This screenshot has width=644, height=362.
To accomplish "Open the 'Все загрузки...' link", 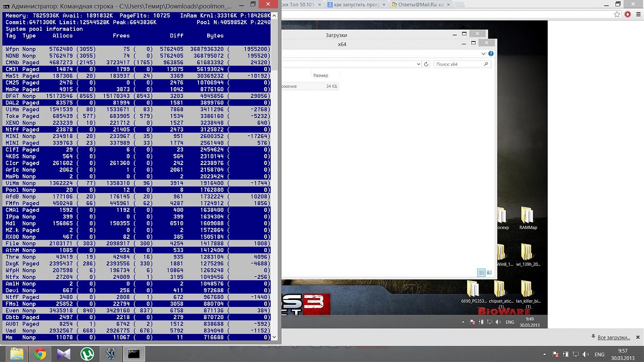I will (614, 337).
